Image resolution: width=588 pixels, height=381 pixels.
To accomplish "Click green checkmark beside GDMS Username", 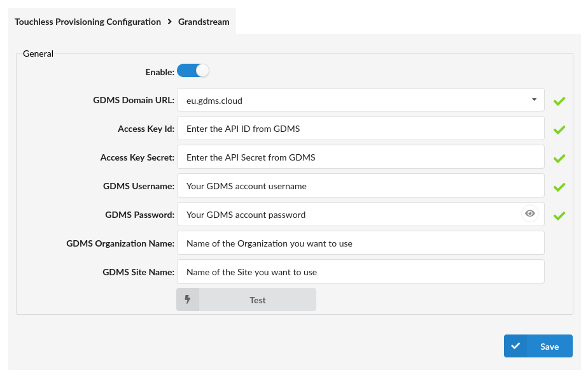I will coord(559,187).
